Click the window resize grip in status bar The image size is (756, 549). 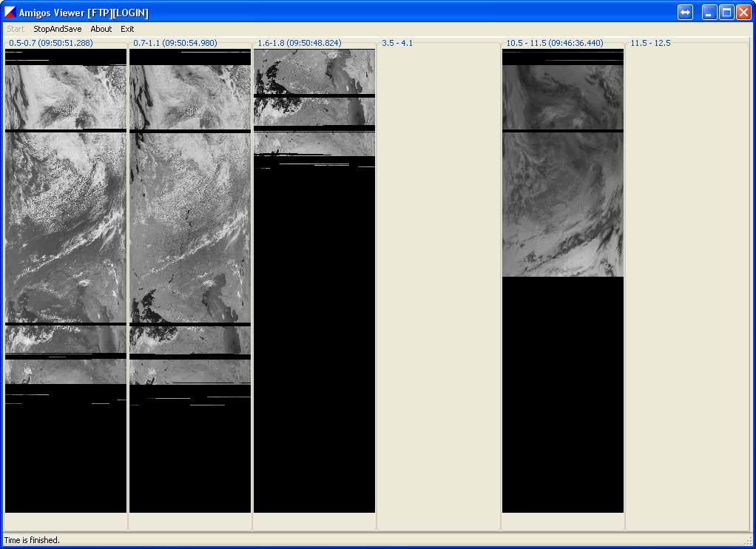[x=748, y=542]
